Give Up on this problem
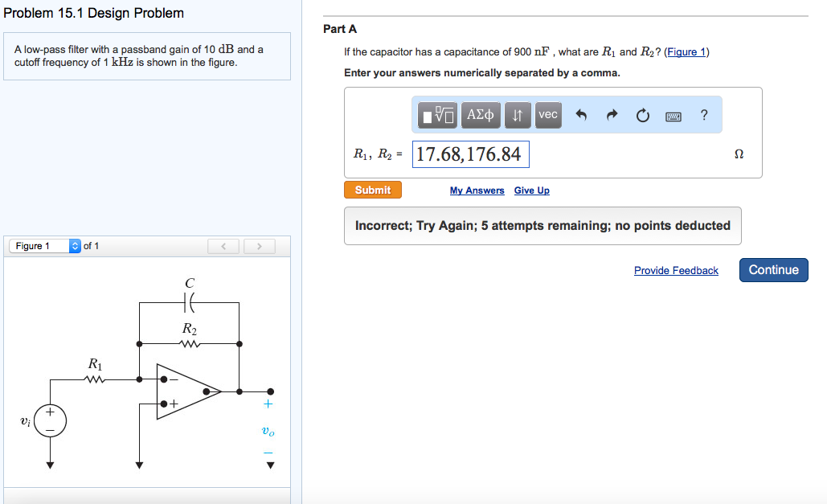 531,190
